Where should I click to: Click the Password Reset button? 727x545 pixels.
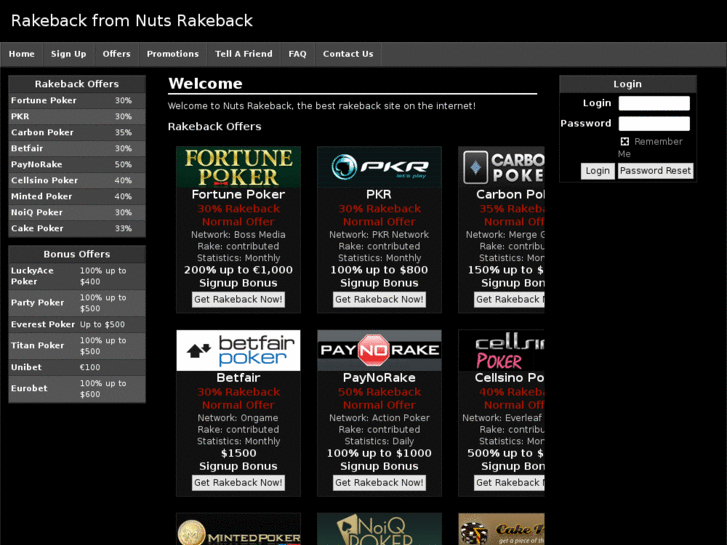(x=656, y=171)
